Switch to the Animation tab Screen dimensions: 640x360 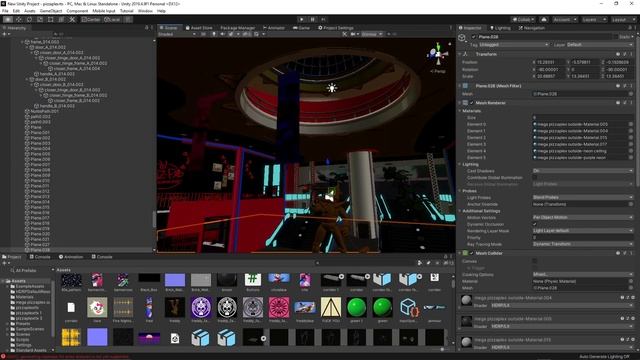(x=71, y=257)
